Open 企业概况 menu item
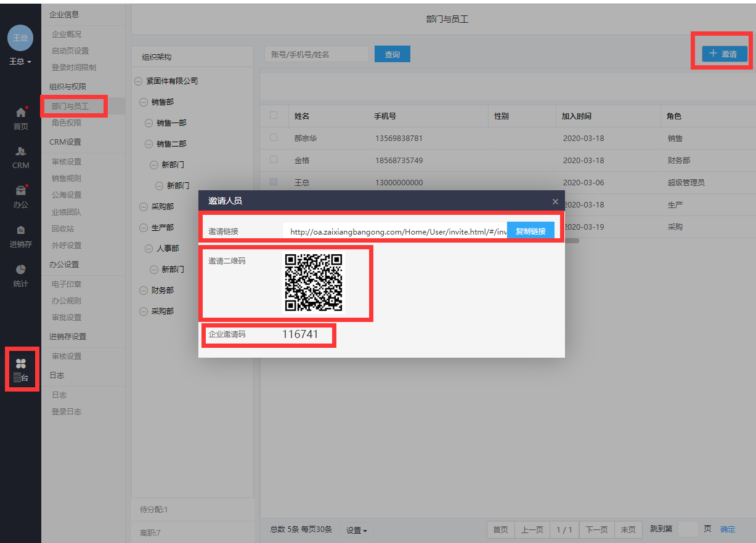 (x=67, y=34)
